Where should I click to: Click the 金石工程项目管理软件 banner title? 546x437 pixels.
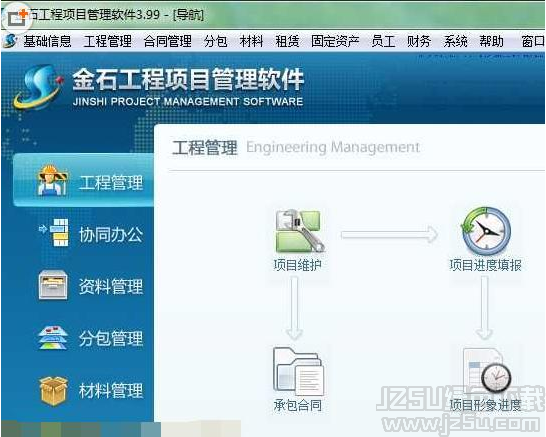(x=188, y=79)
